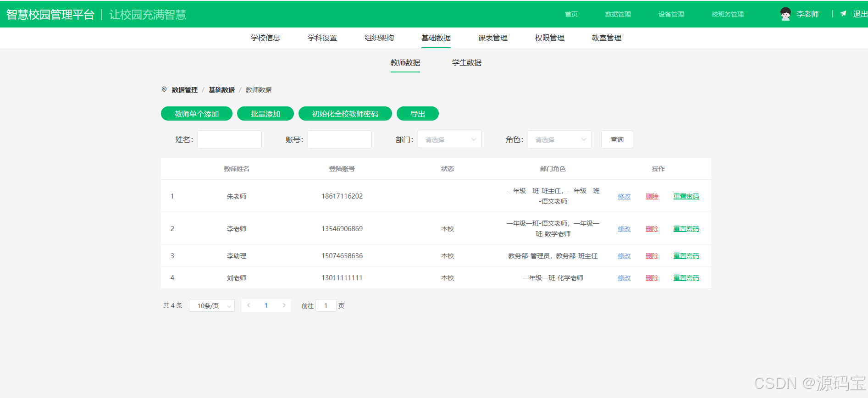
Task: Open 校班务管理 in top navigation
Action: point(728,14)
